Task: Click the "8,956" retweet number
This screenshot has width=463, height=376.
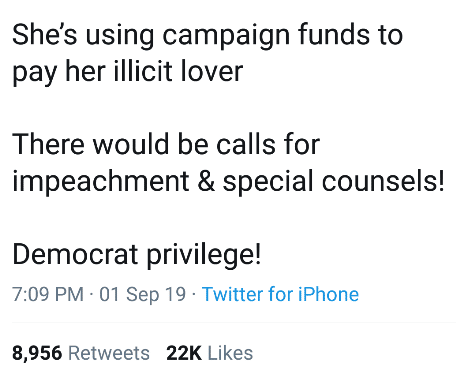Action: click(x=37, y=353)
